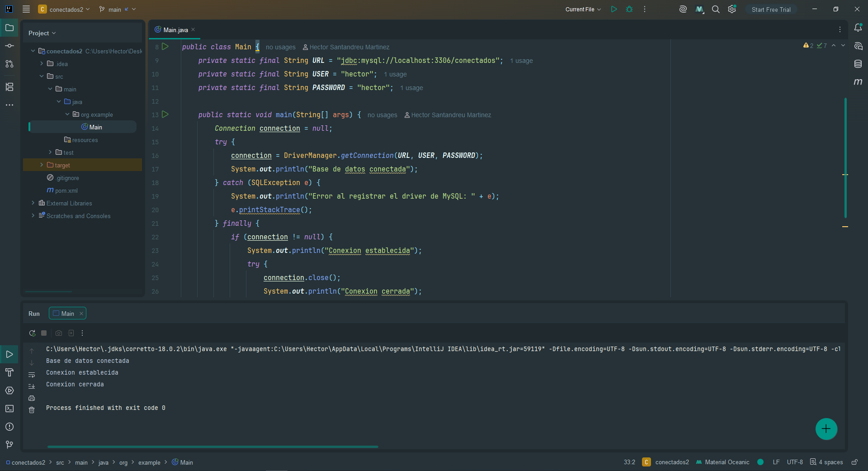Click the teal theme color indicator
Viewport: 868px width, 471px height.
pyautogui.click(x=760, y=462)
